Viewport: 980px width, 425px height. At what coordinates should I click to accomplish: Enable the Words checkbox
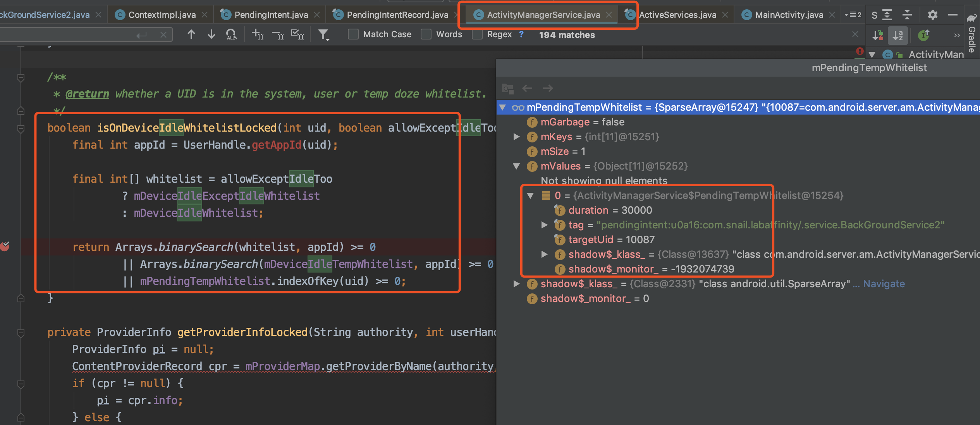pyautogui.click(x=426, y=34)
